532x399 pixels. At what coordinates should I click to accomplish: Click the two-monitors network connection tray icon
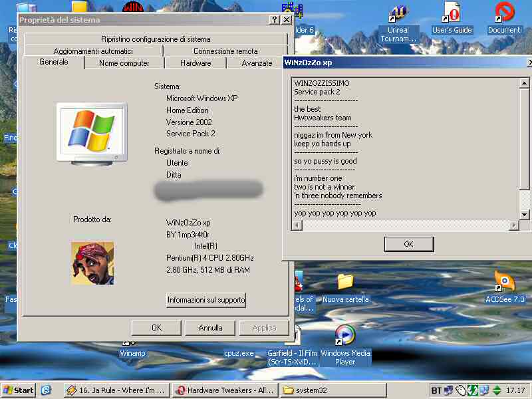pyautogui.click(x=485, y=390)
